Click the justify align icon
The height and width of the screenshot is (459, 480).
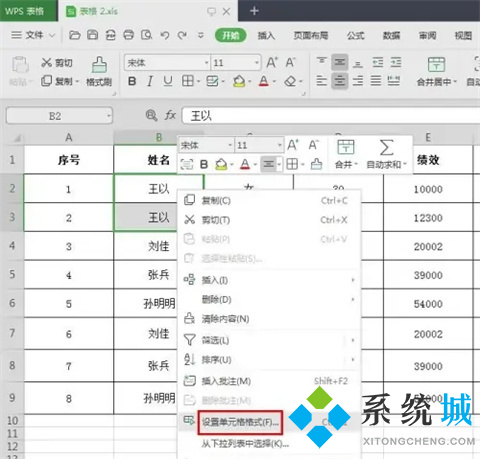[376, 81]
